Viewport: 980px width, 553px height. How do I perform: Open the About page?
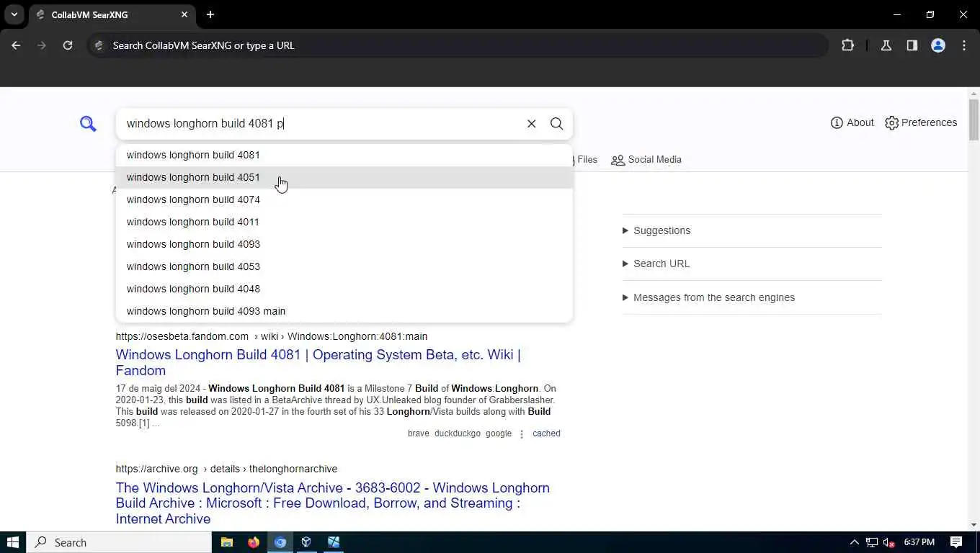[852, 122]
